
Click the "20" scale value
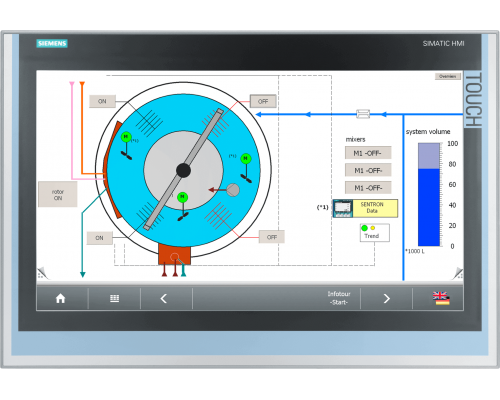pos(452,226)
